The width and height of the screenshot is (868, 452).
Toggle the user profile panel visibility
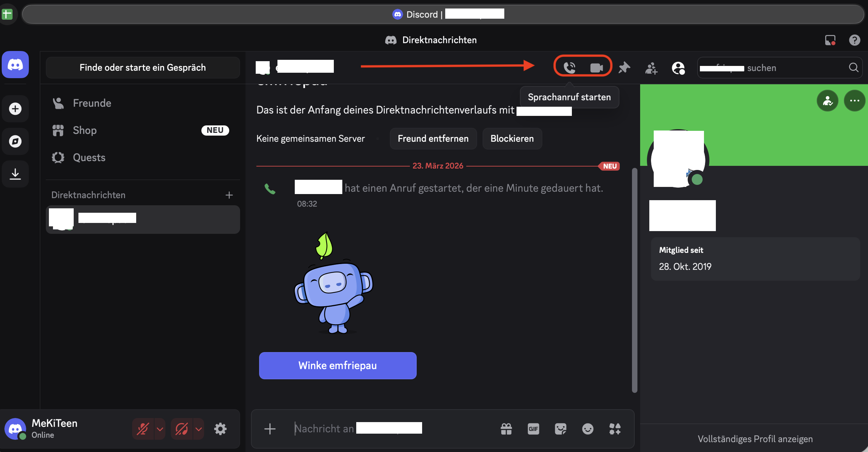pyautogui.click(x=678, y=68)
